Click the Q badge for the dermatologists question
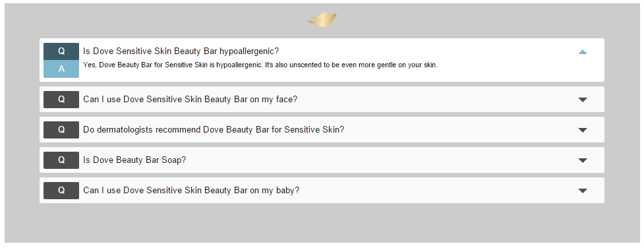The height and width of the screenshot is (248, 644). pos(61,129)
